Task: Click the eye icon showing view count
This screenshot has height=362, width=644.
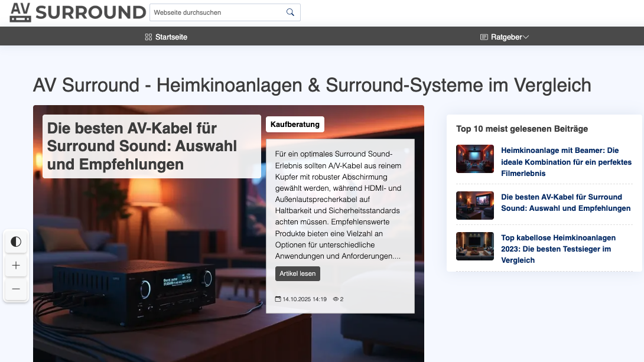Action: click(334, 299)
